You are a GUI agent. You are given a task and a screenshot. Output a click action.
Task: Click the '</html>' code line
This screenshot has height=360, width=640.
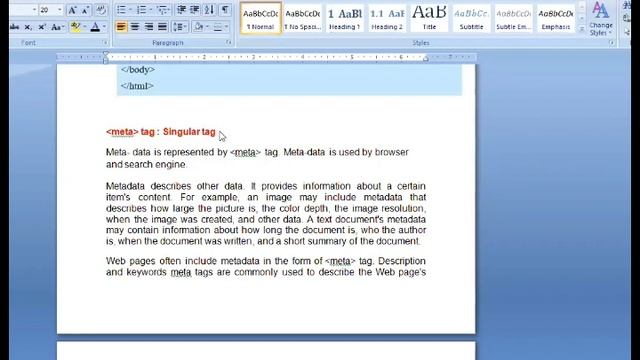point(137,86)
